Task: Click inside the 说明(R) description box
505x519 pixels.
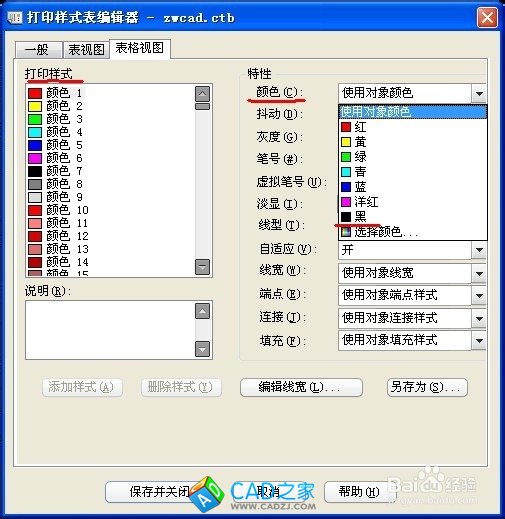Action: pyautogui.click(x=110, y=330)
